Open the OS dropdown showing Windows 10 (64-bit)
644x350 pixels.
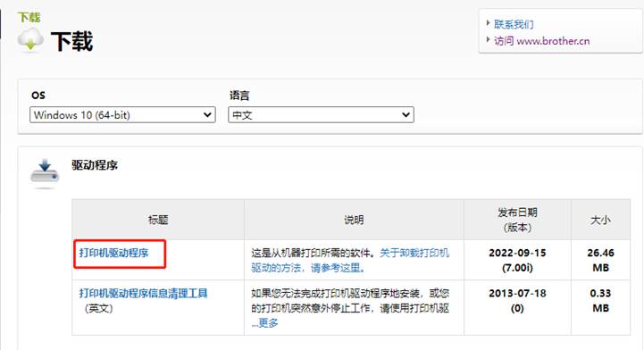point(122,115)
